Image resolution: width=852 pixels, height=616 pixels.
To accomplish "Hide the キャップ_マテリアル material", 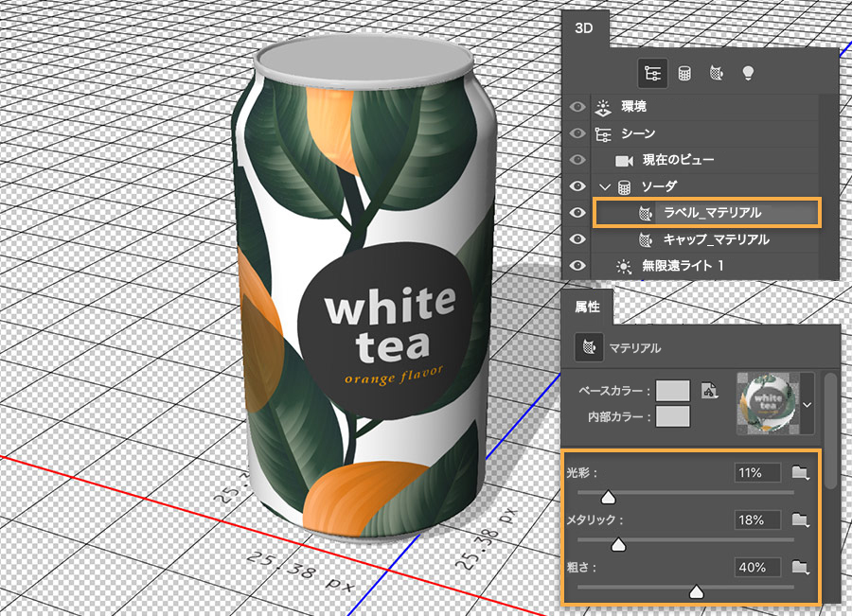I will click(577, 239).
